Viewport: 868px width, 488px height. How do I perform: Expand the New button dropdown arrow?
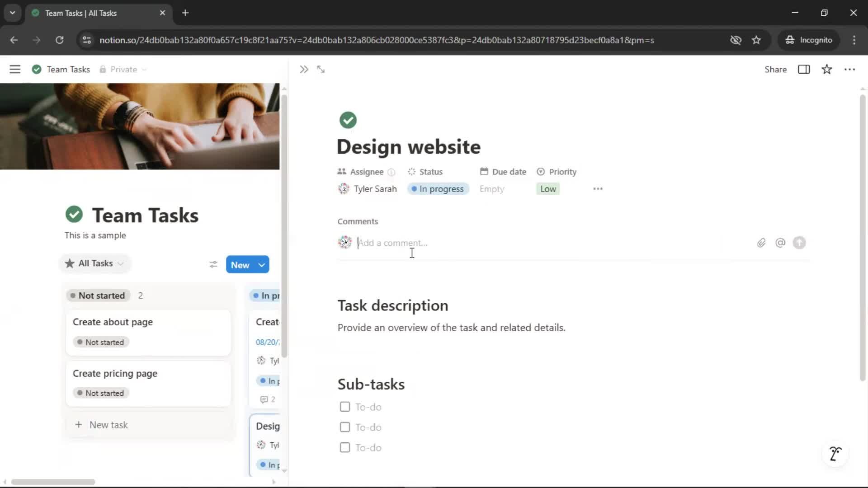[262, 265]
